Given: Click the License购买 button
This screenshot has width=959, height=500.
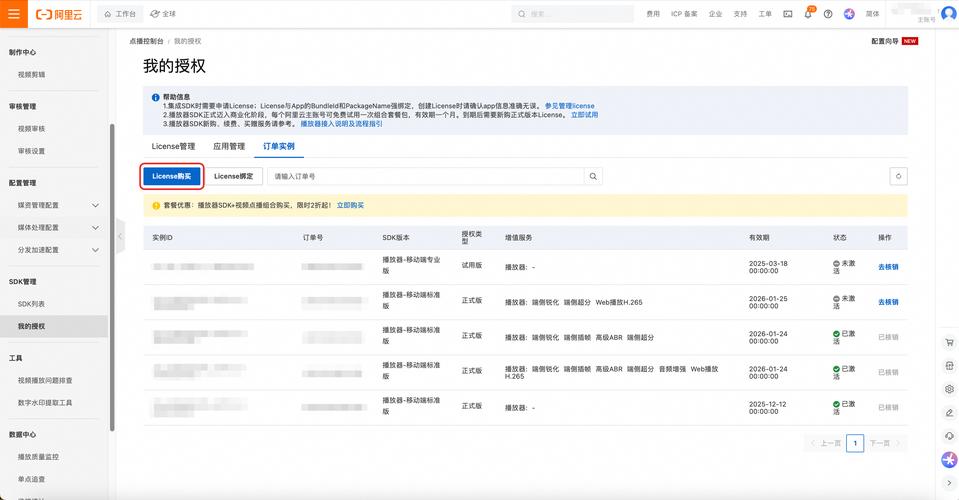Looking at the screenshot, I should tap(171, 176).
